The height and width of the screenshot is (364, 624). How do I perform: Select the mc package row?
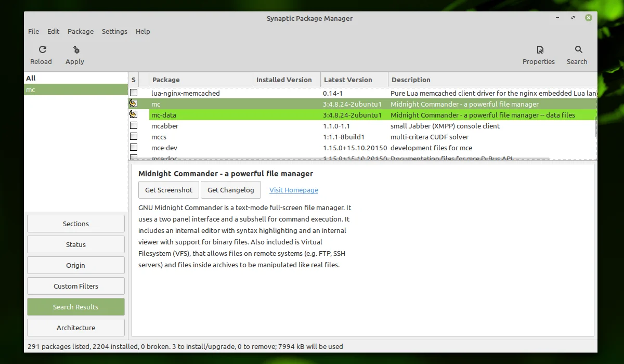[x=362, y=104]
